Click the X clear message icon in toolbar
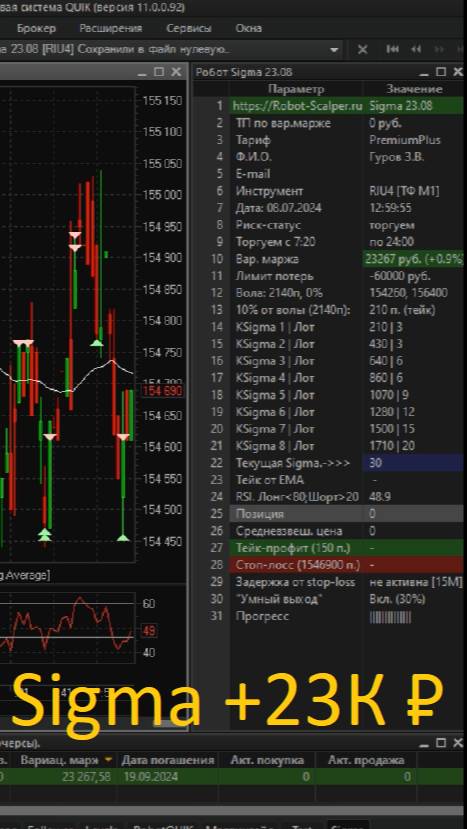Screen dimensions: 467x829 pos(362,50)
